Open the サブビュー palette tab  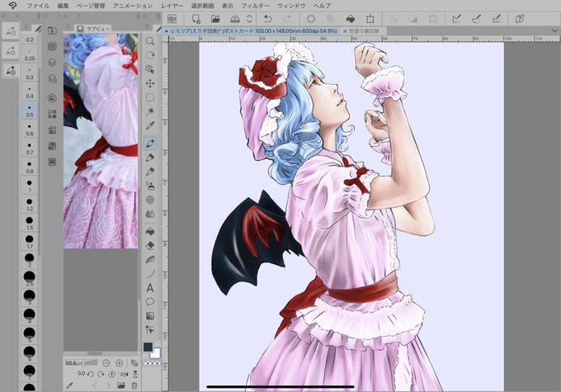94,28
